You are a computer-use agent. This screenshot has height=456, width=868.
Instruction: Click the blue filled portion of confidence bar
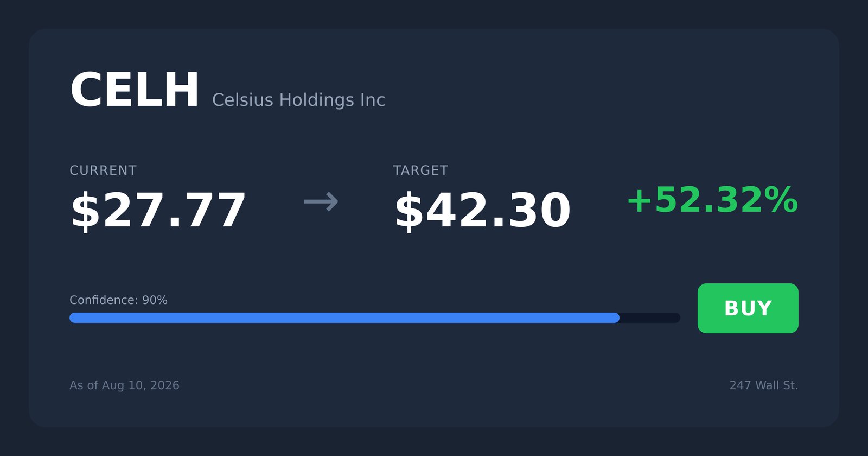[344, 318]
